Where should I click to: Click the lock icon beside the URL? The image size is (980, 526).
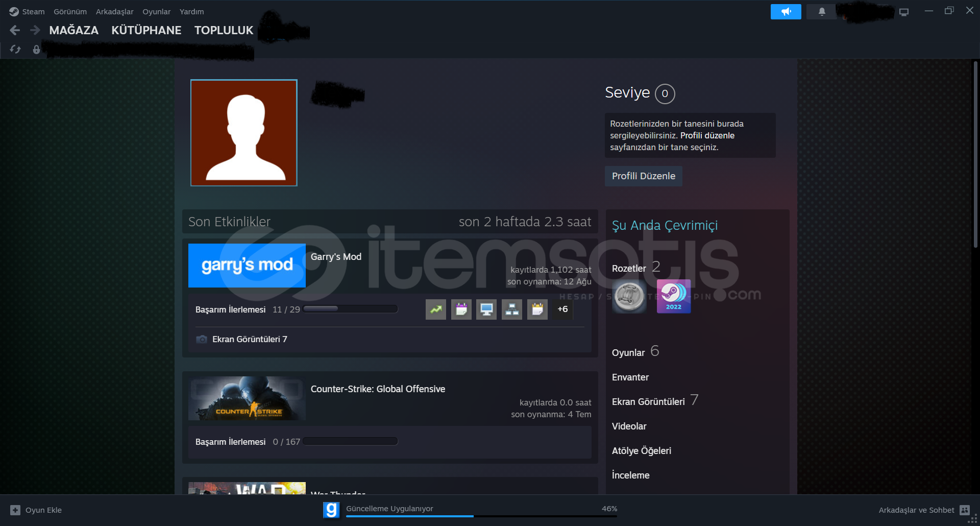click(x=36, y=50)
